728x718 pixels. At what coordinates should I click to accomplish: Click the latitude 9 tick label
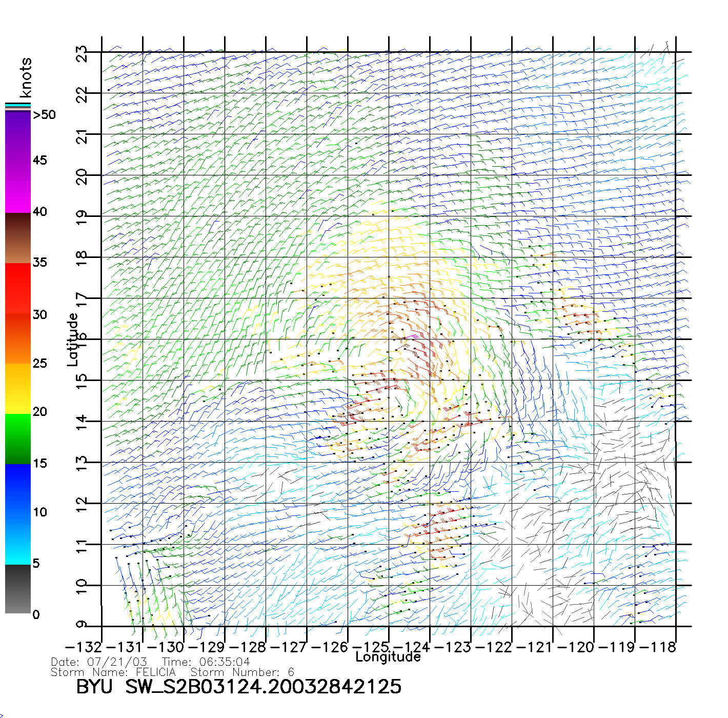[x=82, y=625]
